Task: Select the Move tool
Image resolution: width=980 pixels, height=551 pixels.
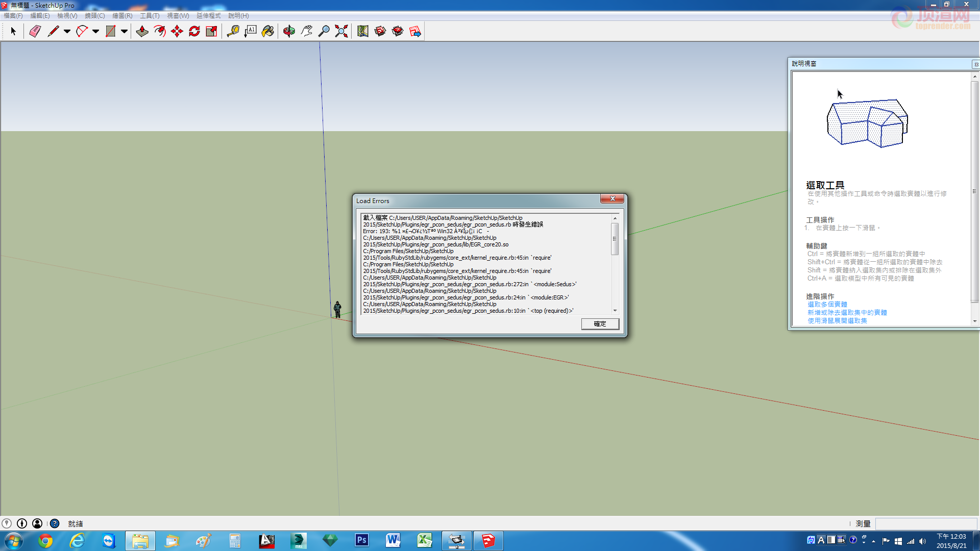Action: tap(177, 32)
